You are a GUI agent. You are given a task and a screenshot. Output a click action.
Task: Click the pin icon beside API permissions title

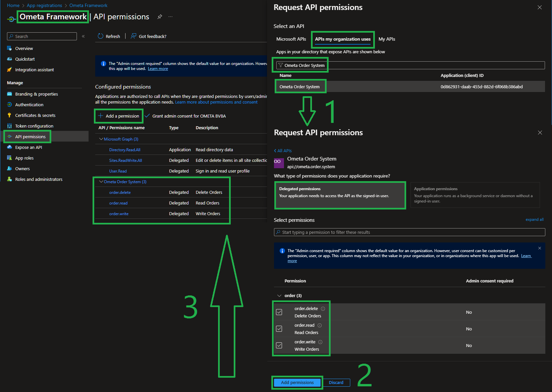point(160,17)
